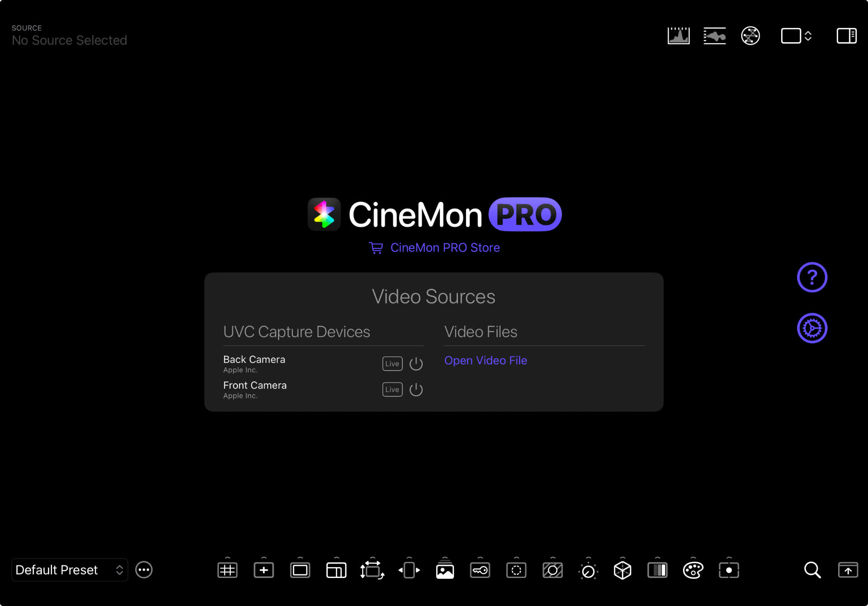
Task: Toggle the right sidebar panel
Action: point(846,36)
